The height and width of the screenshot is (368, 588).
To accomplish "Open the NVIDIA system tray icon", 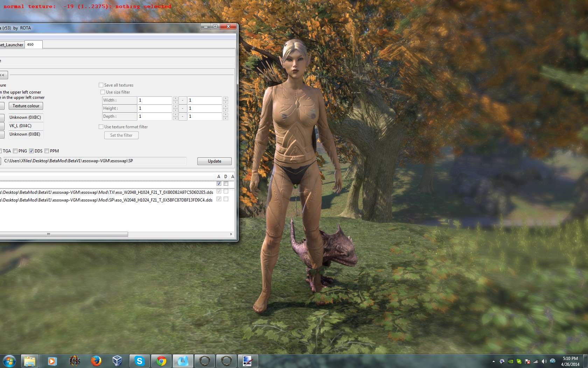I will (511, 361).
